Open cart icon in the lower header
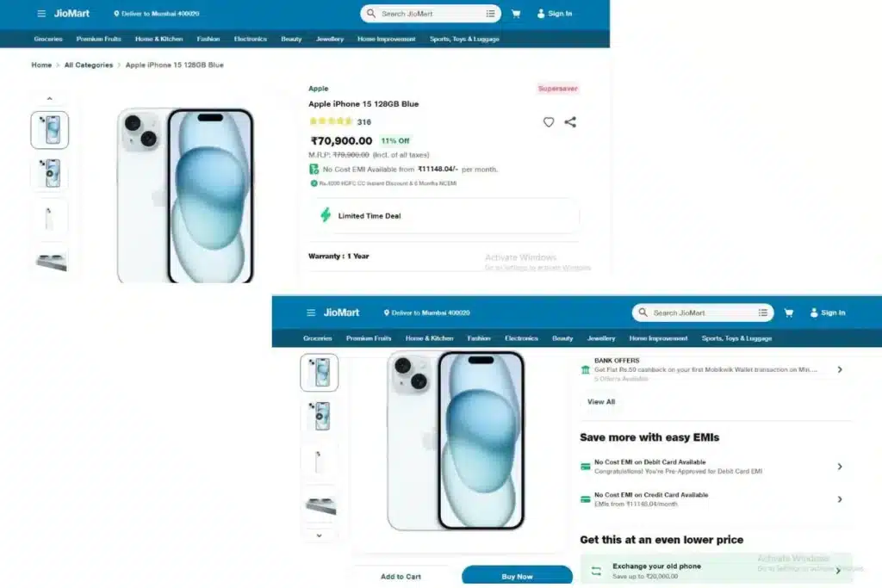882x588 pixels. pyautogui.click(x=789, y=313)
